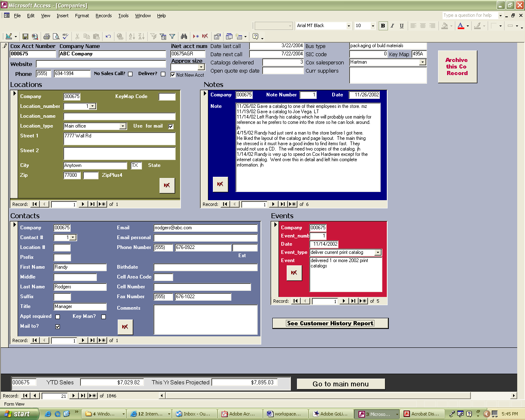Click the Undo arrow icon

coord(108,37)
